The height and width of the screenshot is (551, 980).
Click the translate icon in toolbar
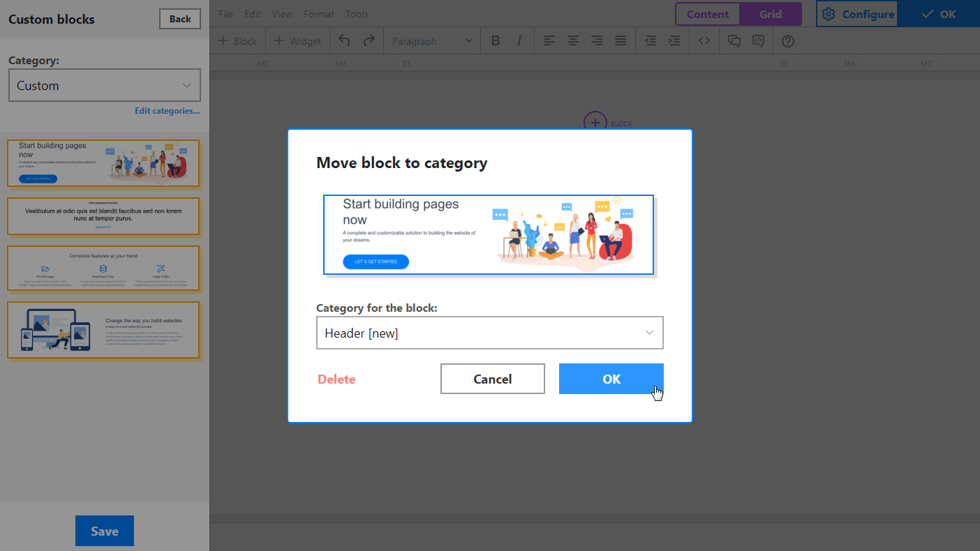tap(758, 40)
